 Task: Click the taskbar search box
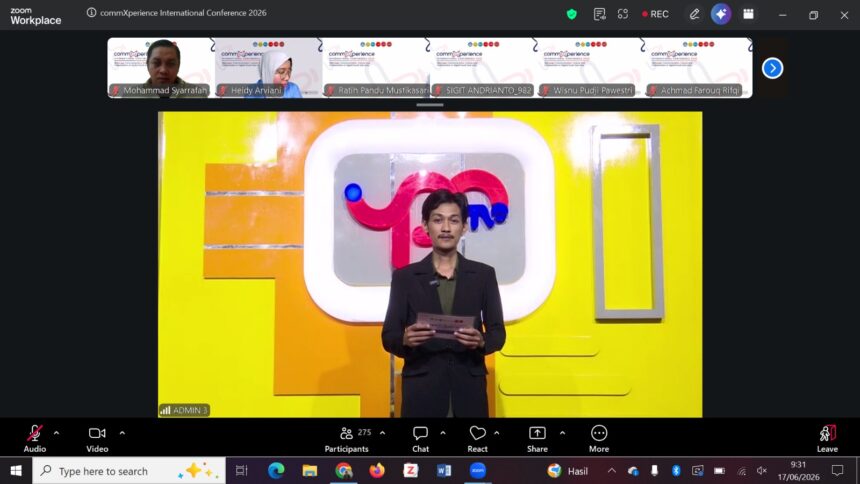129,471
